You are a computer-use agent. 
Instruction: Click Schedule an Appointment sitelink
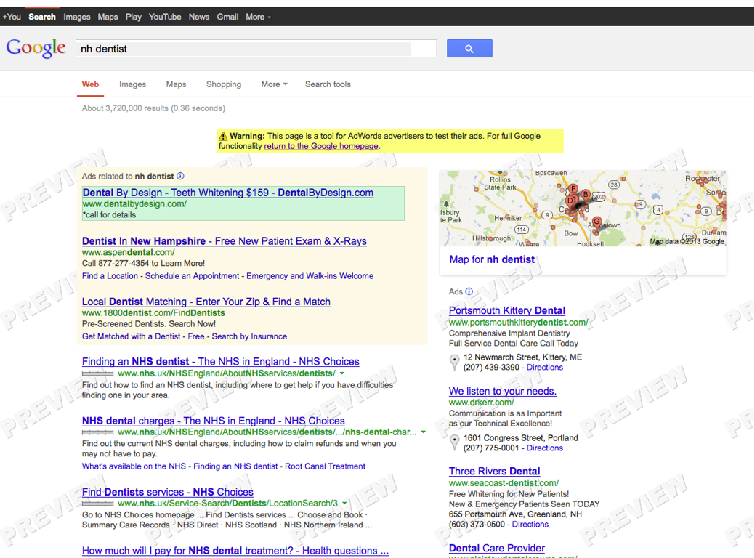pos(192,276)
